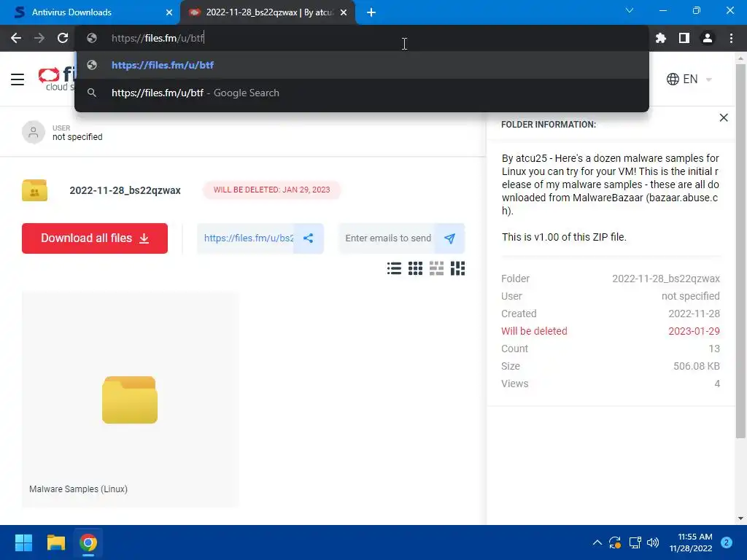Click the address bar URL field
The height and width of the screenshot is (560, 747).
362,38
